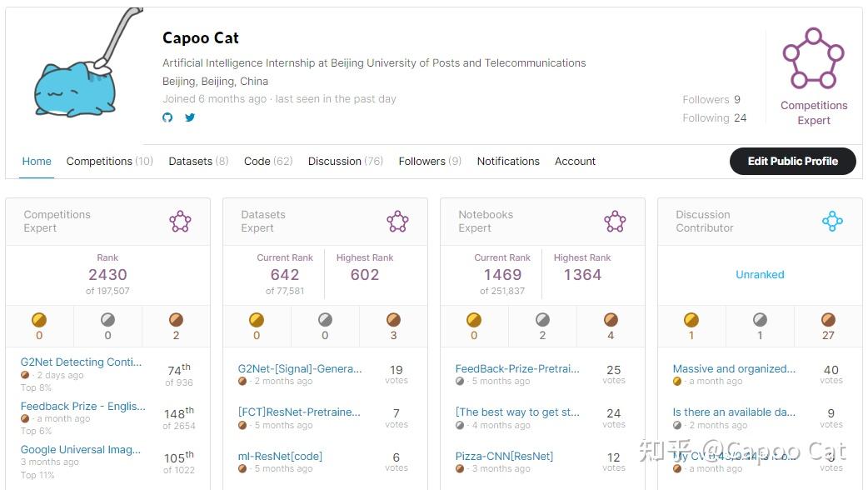Select the Datasets Expert badge icon
868x490 pixels.
click(x=397, y=221)
